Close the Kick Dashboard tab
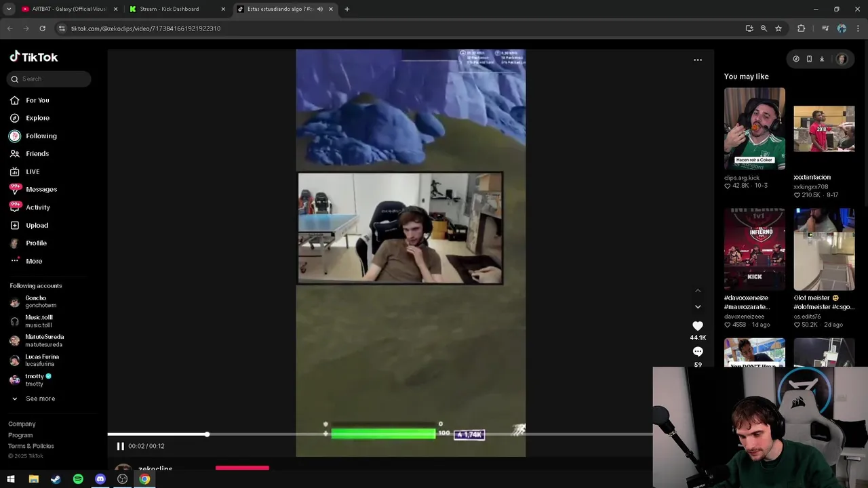The image size is (868, 488). point(223,9)
